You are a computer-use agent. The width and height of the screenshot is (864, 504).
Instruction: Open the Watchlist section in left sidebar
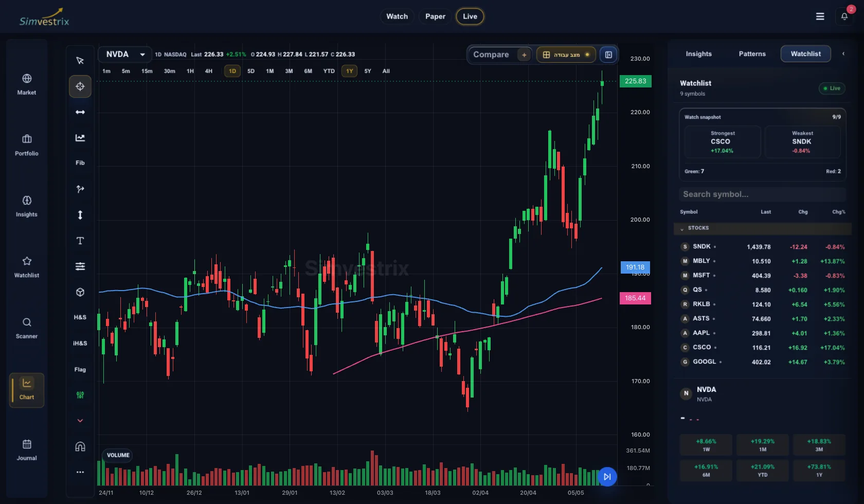[27, 267]
